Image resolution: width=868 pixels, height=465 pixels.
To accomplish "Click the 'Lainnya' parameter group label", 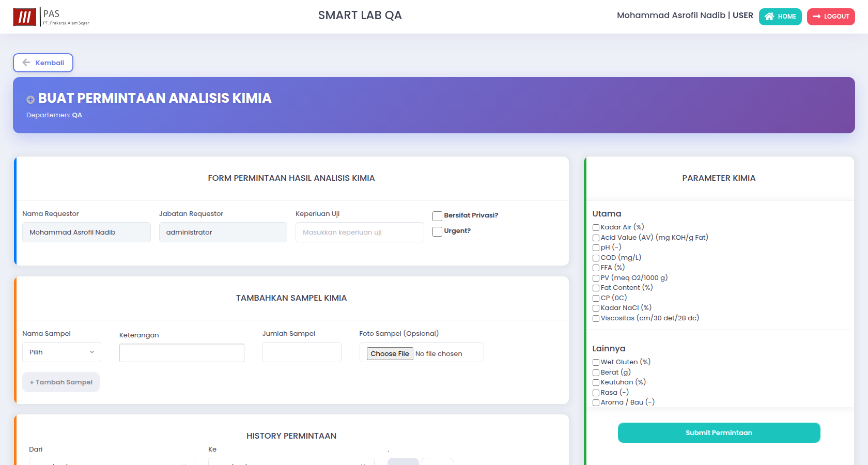I will pos(609,349).
